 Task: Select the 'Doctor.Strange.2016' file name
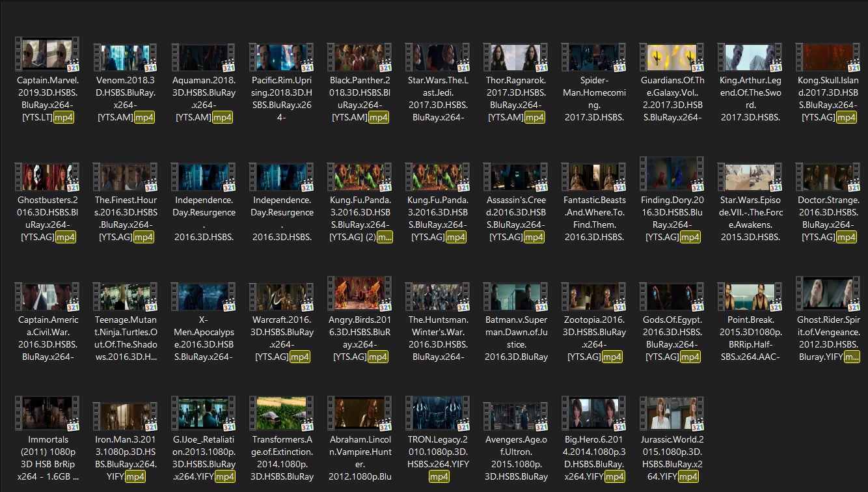[828, 218]
